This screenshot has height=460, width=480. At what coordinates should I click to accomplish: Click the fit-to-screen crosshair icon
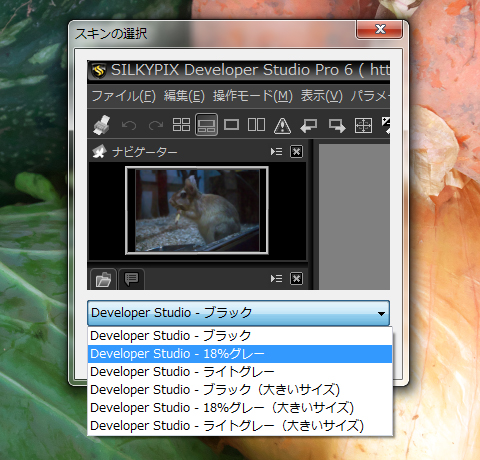tap(363, 125)
